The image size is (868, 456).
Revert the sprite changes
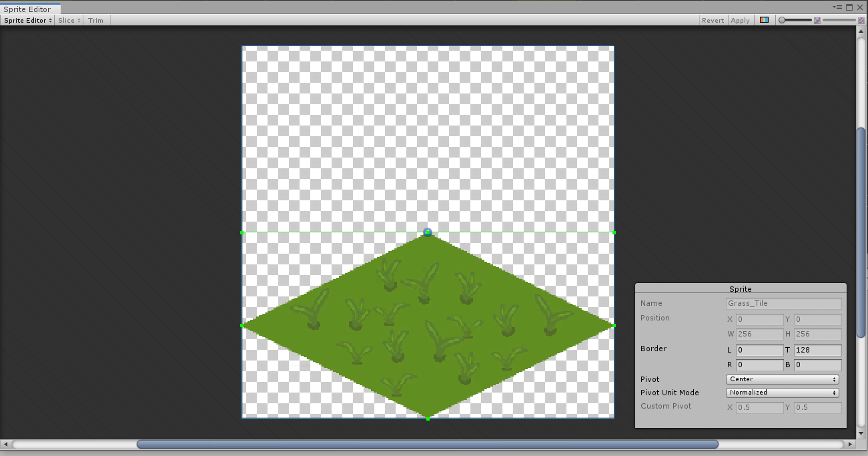tap(713, 20)
